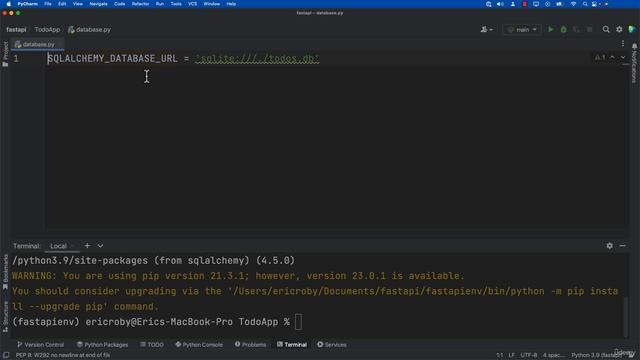Go to previous highlighted problem arrow

pyautogui.click(x=612, y=58)
